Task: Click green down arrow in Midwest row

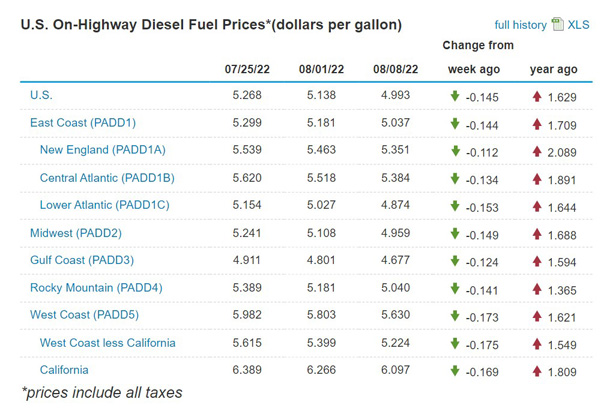Action: [455, 233]
